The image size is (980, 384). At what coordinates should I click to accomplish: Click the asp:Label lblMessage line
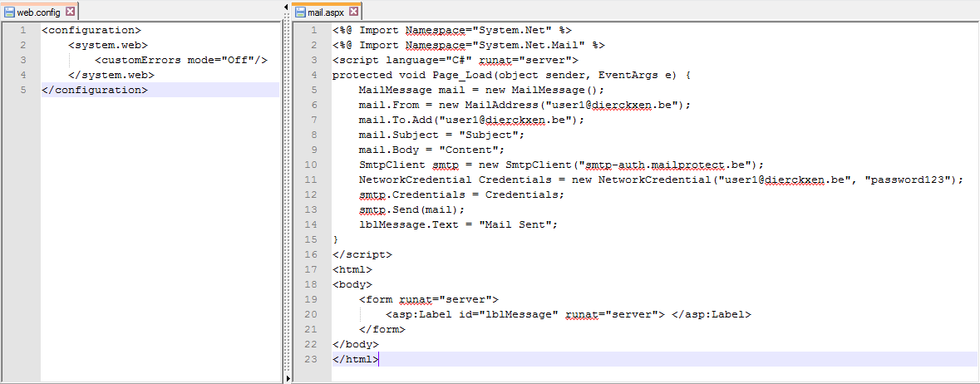tap(568, 315)
